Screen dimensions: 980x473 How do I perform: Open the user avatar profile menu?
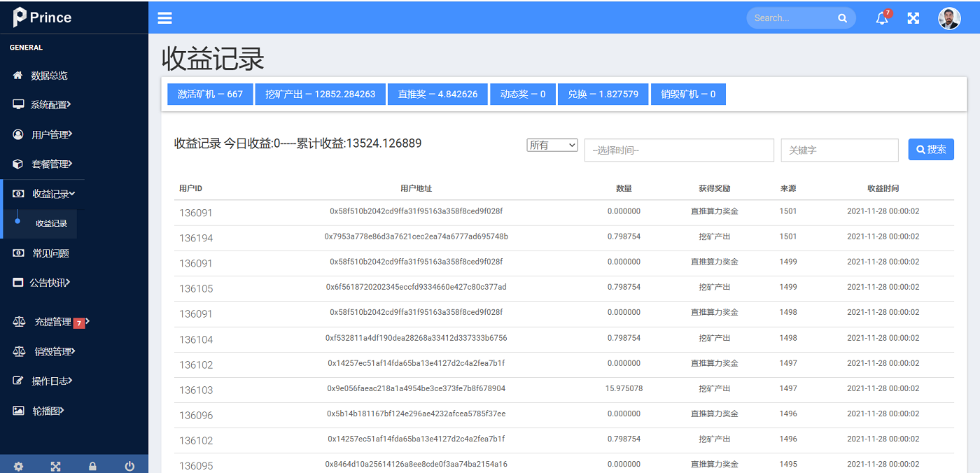949,18
